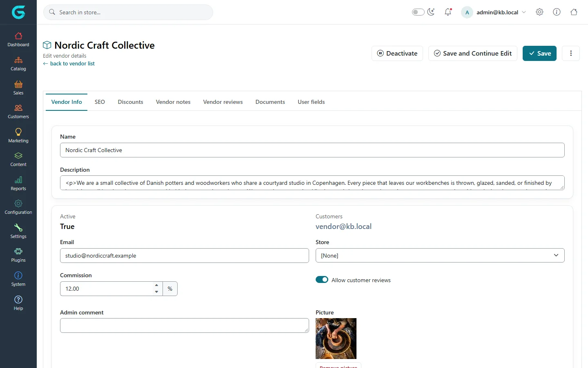This screenshot has width=588, height=368.
Task: Click the GrandNode logo icon
Action: pyautogui.click(x=18, y=12)
